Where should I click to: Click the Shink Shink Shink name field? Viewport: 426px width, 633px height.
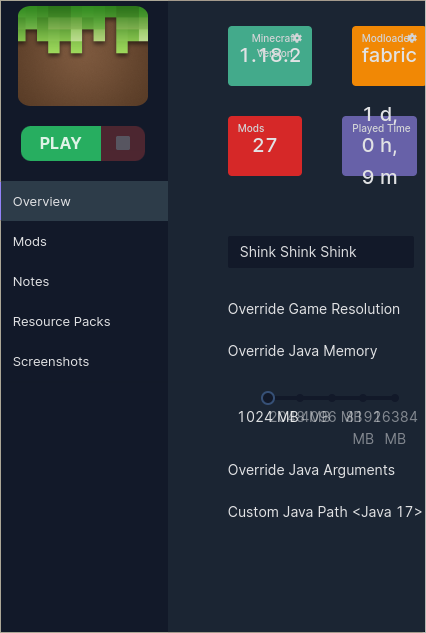321,252
